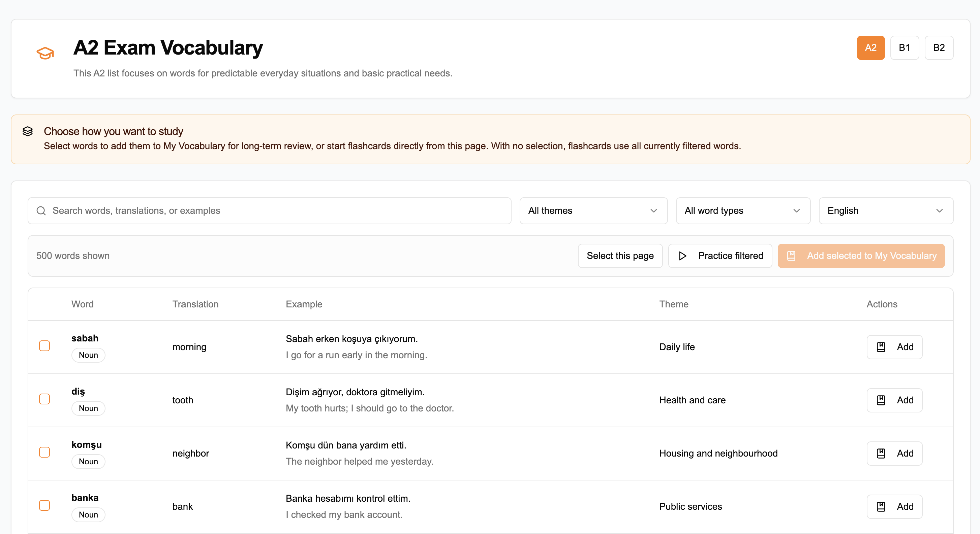Viewport: 980px width, 534px height.
Task: Click the graduation cap icon
Action: (x=45, y=53)
